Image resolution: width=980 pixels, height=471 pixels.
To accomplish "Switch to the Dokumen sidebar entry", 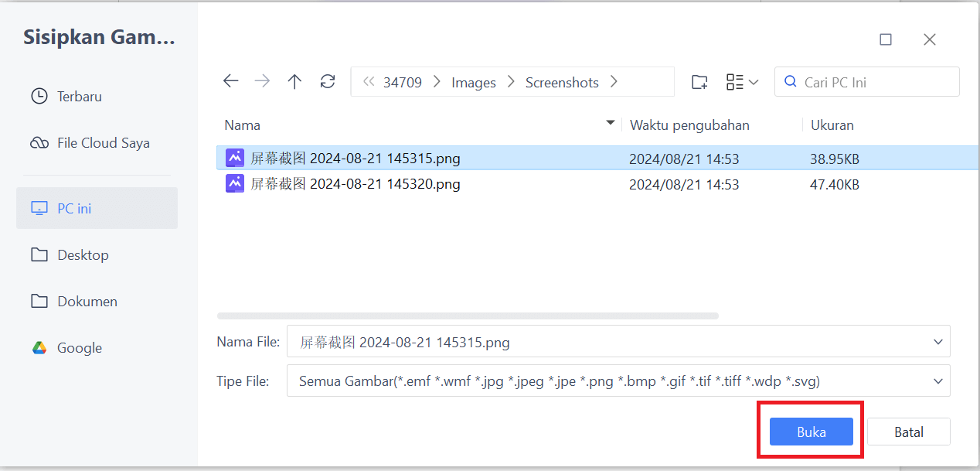I will coord(87,301).
